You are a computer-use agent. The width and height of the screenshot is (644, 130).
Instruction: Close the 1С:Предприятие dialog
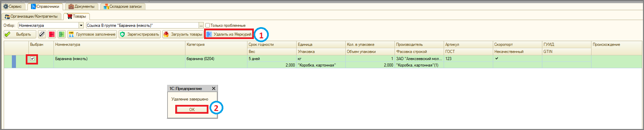[x=214, y=88]
